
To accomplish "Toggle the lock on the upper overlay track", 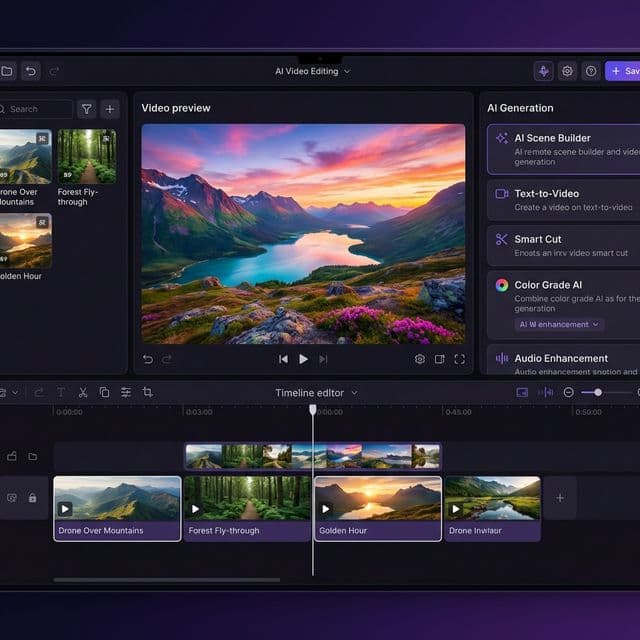I will 12,456.
